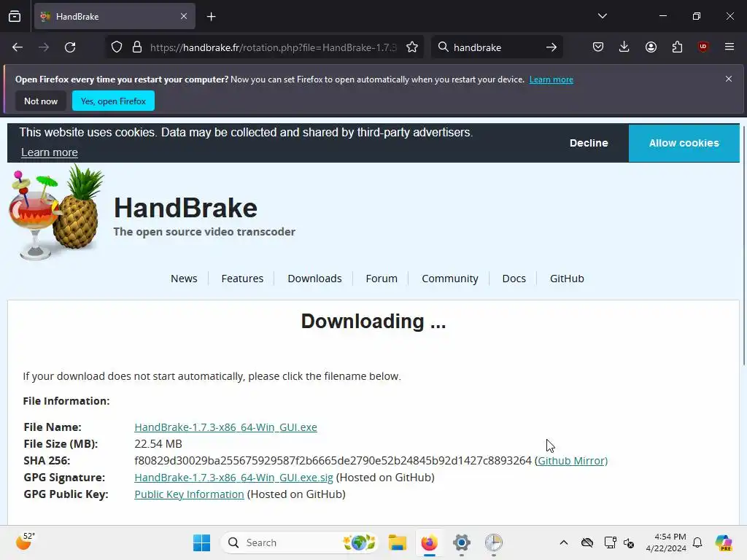Click the taskbar Search box
This screenshot has height=560, width=747.
point(299,542)
